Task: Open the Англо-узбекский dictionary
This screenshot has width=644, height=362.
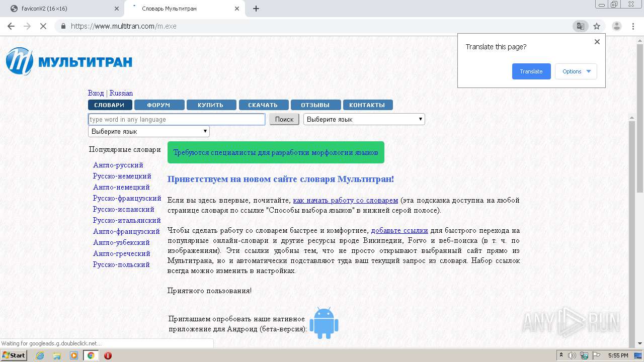Action: (x=121, y=242)
